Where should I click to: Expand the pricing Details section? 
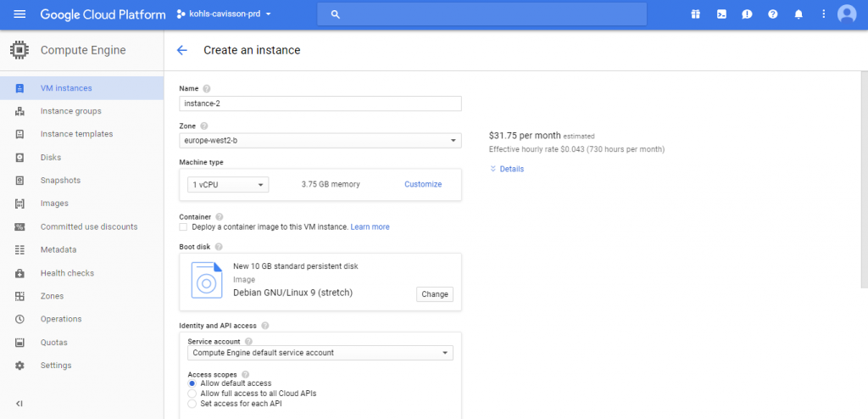pos(507,169)
